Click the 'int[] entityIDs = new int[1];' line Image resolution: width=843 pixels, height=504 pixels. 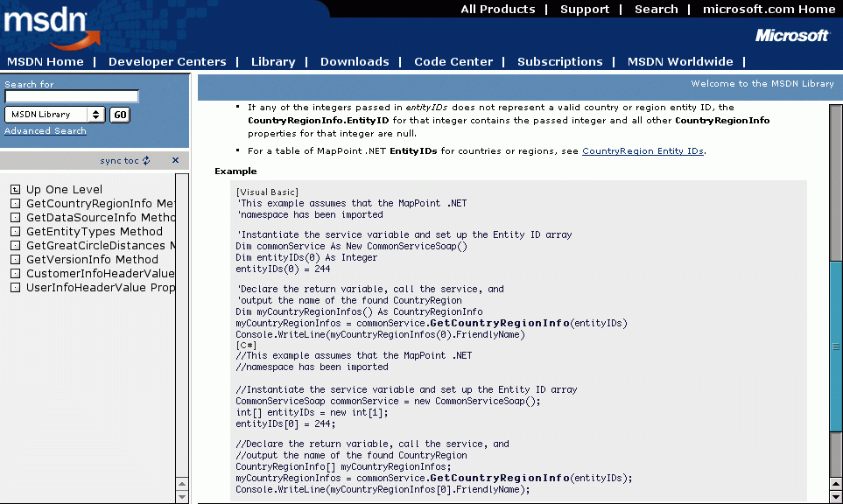point(312,412)
